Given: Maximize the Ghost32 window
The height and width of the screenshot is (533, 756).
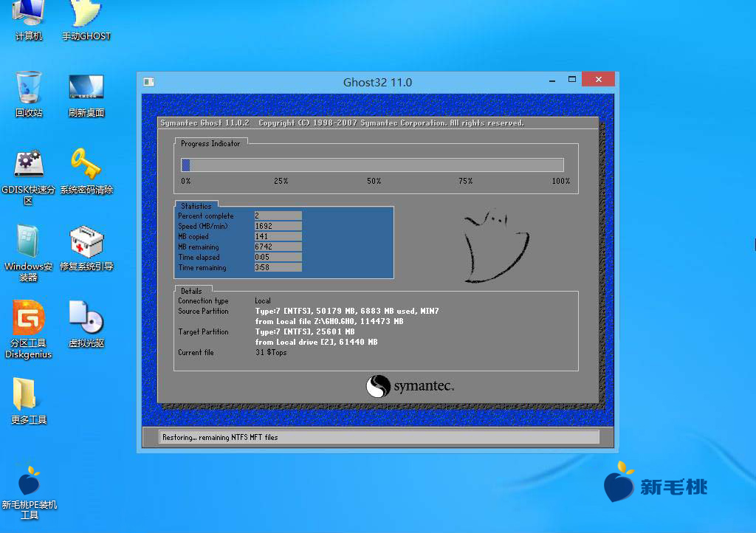Looking at the screenshot, I should (x=572, y=80).
